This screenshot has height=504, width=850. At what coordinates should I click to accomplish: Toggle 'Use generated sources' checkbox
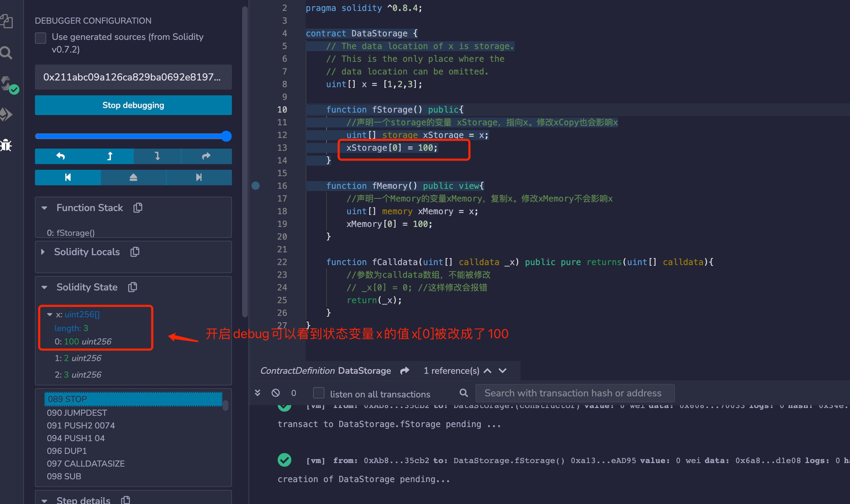click(x=40, y=38)
